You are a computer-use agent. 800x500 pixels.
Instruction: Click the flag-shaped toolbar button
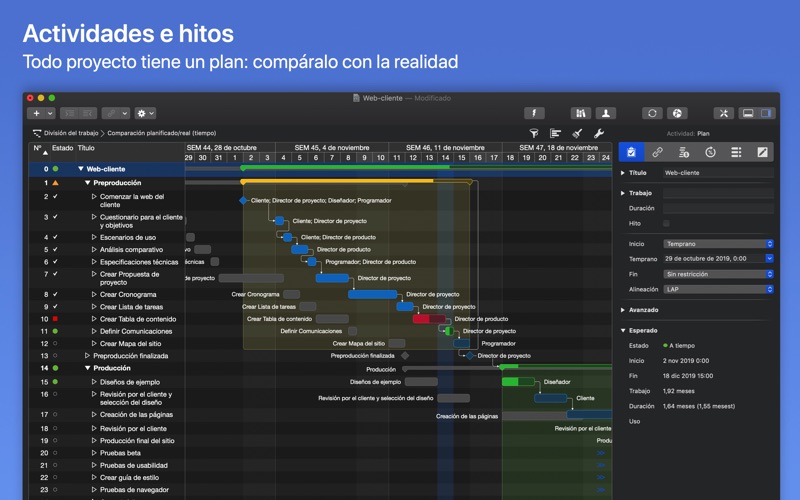[x=534, y=113]
